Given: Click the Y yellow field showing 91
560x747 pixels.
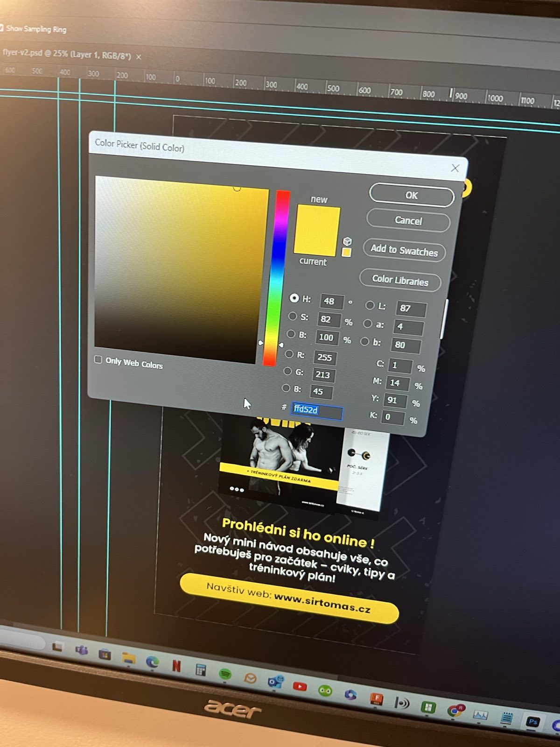Looking at the screenshot, I should click(395, 401).
